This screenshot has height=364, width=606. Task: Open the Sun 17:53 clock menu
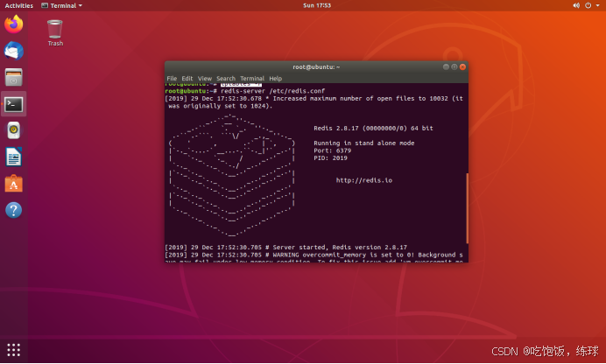317,5
